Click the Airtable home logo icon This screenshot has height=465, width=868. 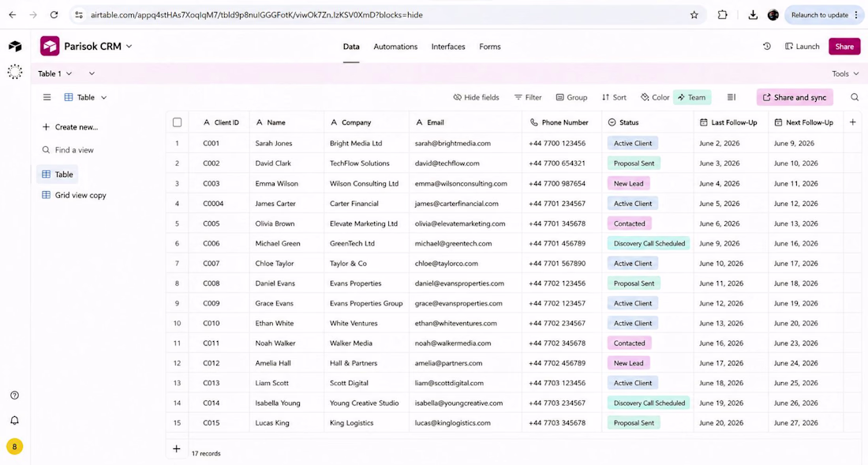[15, 47]
